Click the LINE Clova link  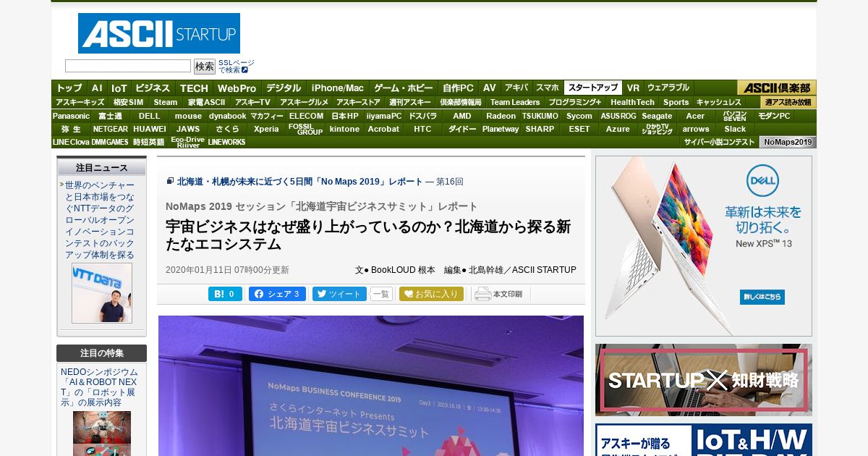pyautogui.click(x=71, y=142)
